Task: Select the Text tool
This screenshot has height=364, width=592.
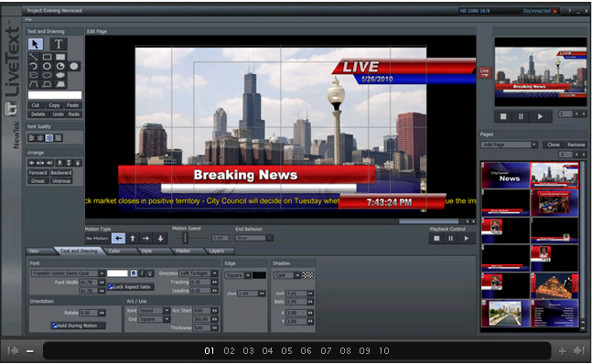Action: tap(59, 44)
